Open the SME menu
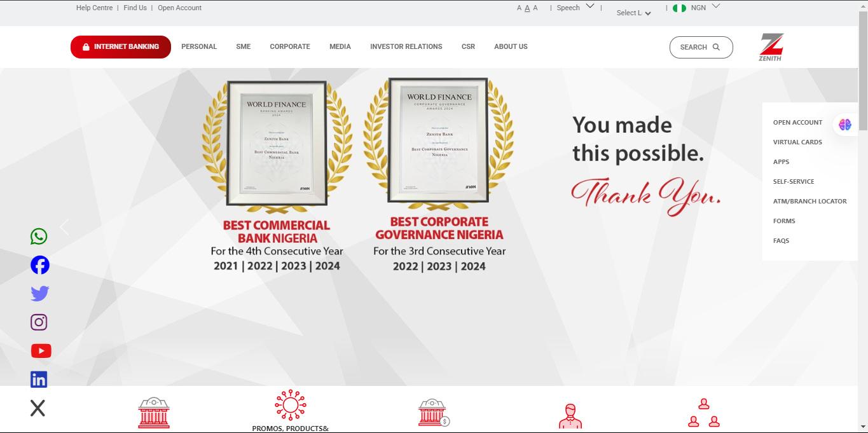 [x=244, y=46]
